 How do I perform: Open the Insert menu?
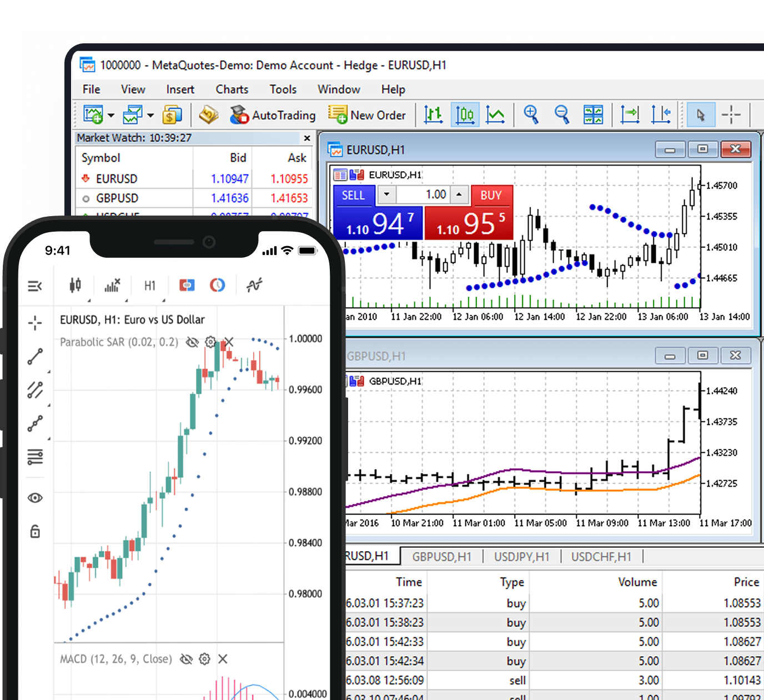180,89
